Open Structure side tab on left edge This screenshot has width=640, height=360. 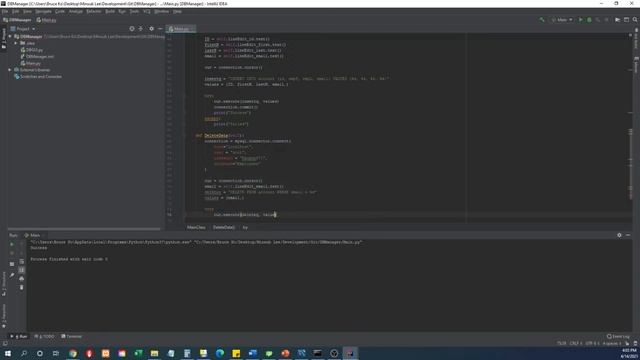4,284
